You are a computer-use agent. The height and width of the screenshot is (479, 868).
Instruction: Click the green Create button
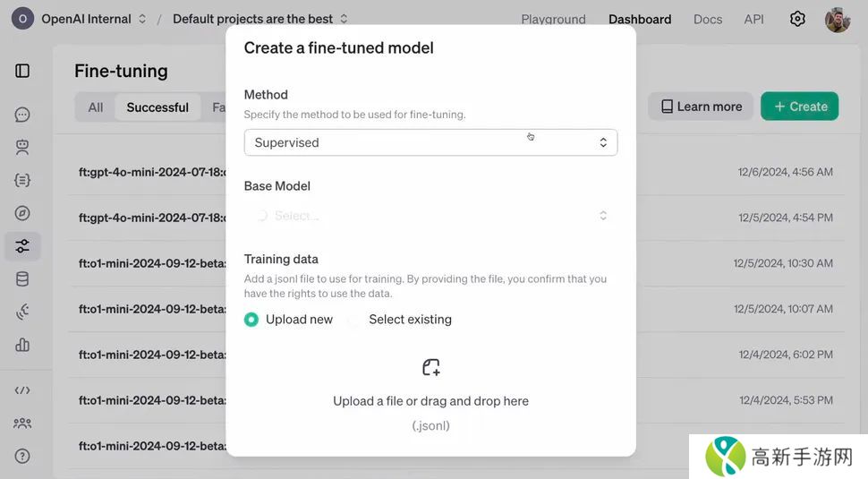[799, 107]
